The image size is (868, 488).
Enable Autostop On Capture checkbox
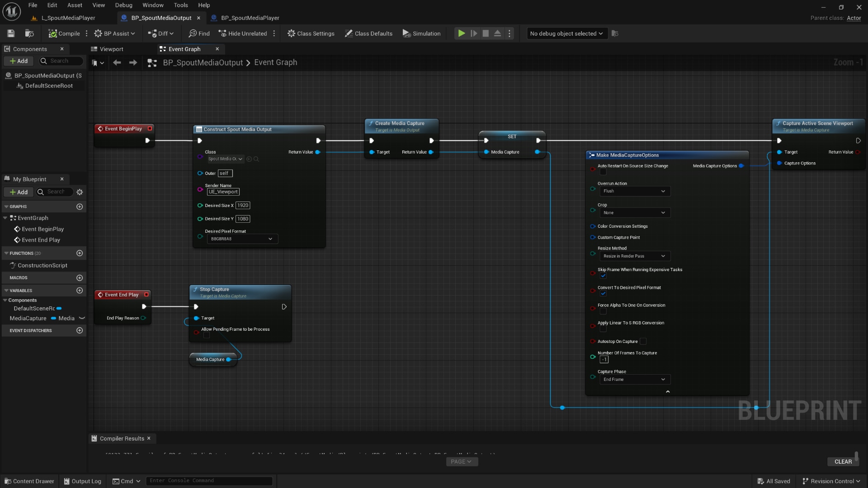point(643,341)
